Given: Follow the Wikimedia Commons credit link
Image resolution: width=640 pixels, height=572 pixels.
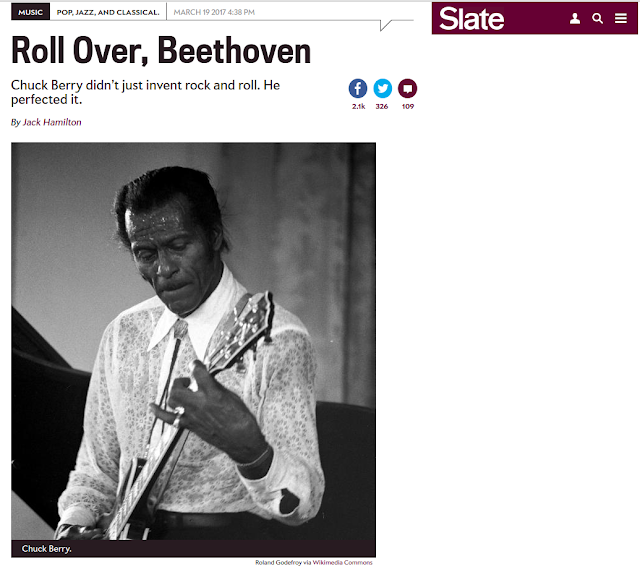Looking at the screenshot, I should (342, 562).
